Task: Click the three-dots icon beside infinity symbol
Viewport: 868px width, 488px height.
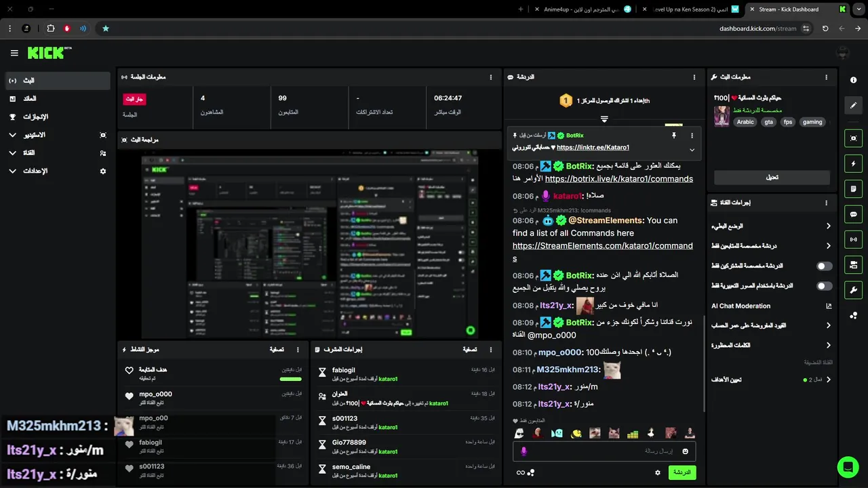Action: coord(531,472)
